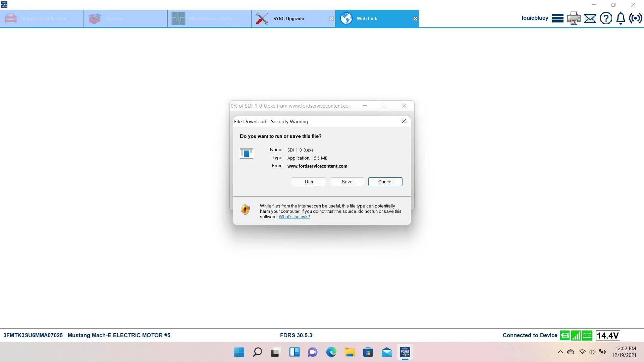Click the printer icon
The width and height of the screenshot is (644, 362).
(574, 18)
